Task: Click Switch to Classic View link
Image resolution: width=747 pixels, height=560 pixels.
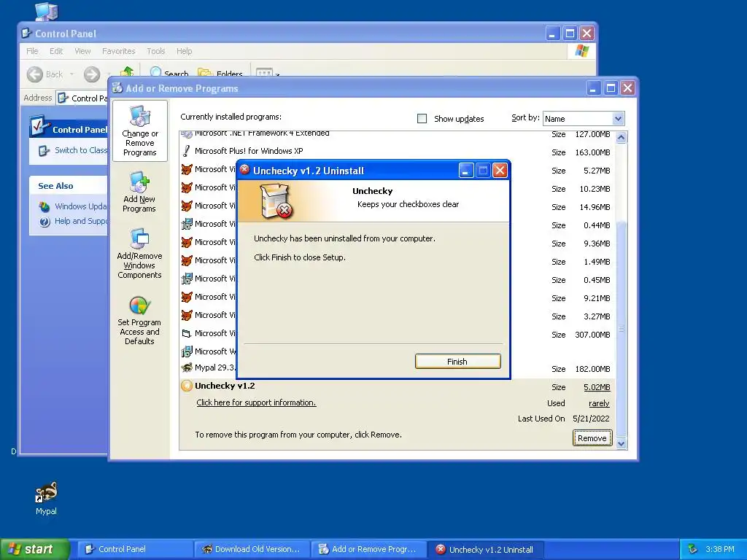Action: click(80, 150)
